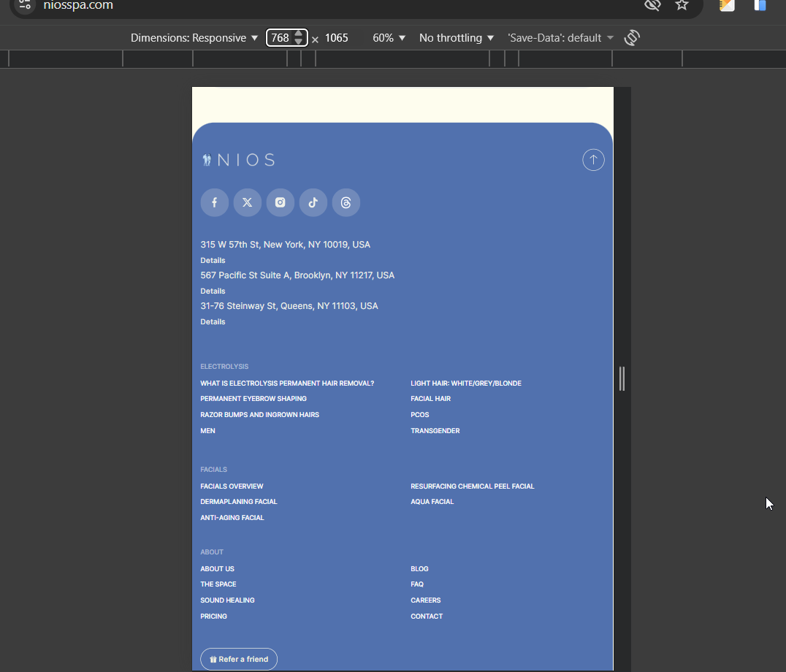This screenshot has width=786, height=672.
Task: Open Razor Bumps and Ingrown Hairs link
Action: pyautogui.click(x=259, y=415)
